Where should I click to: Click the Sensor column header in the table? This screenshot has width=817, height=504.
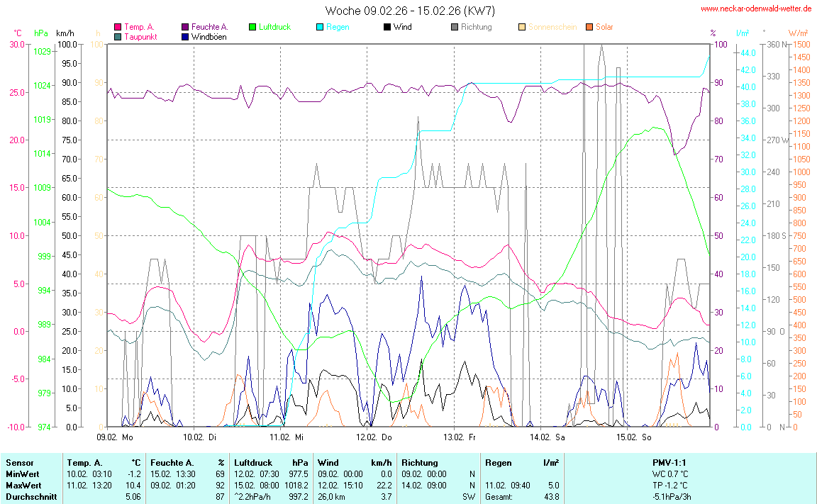coord(19,462)
